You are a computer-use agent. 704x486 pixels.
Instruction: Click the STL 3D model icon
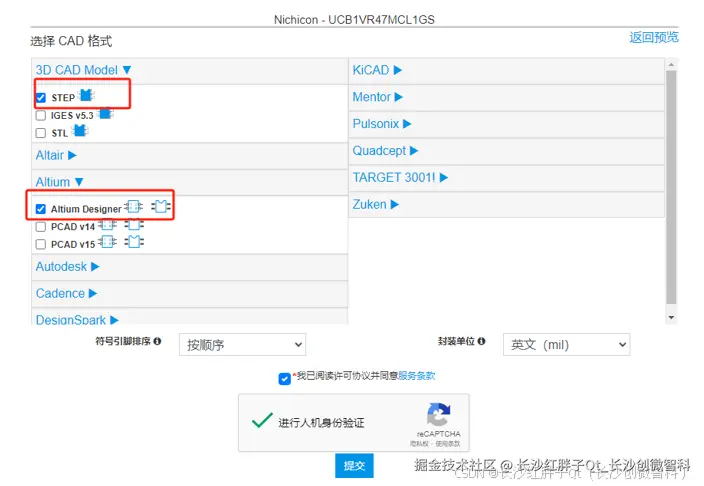(x=80, y=131)
